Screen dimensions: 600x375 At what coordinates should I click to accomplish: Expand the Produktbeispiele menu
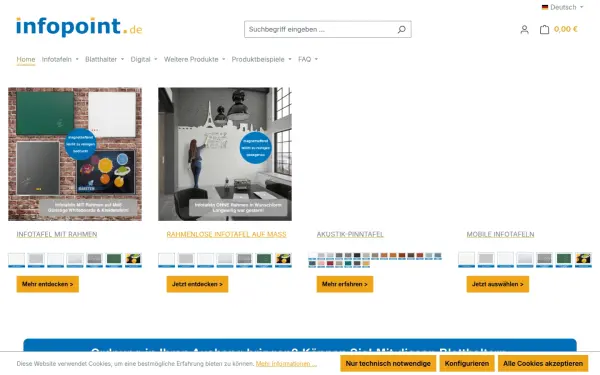point(261,59)
